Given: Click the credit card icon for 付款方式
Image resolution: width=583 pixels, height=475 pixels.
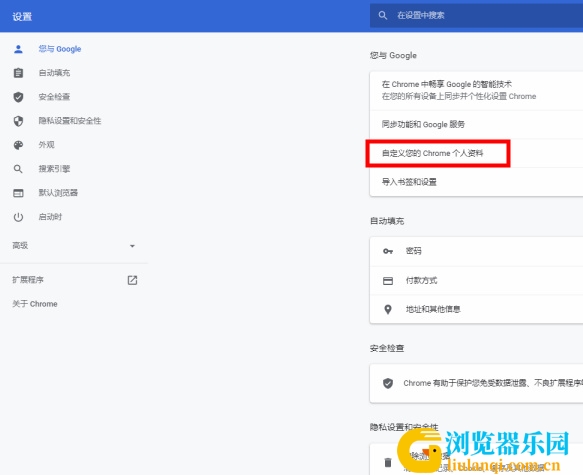Looking at the screenshot, I should point(388,281).
